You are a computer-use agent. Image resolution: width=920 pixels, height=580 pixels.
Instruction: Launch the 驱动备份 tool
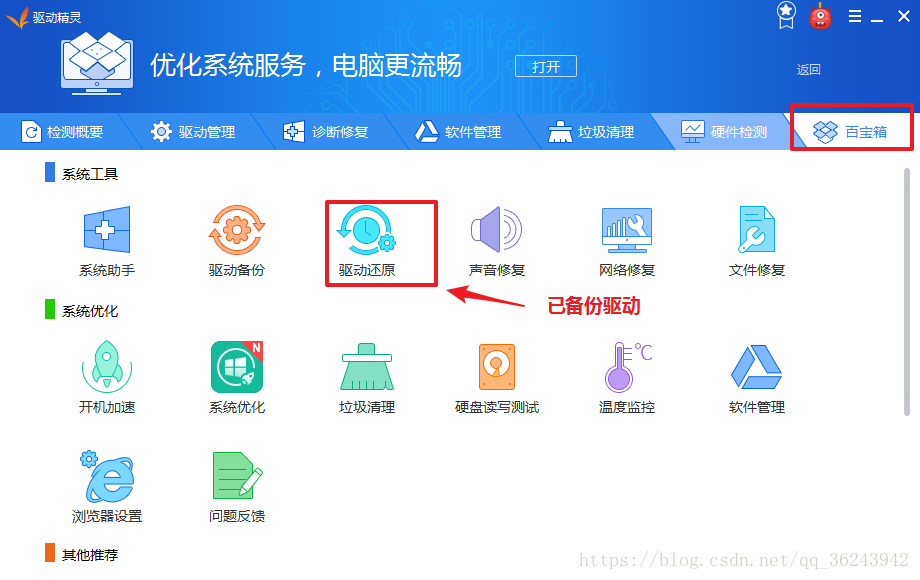point(237,230)
